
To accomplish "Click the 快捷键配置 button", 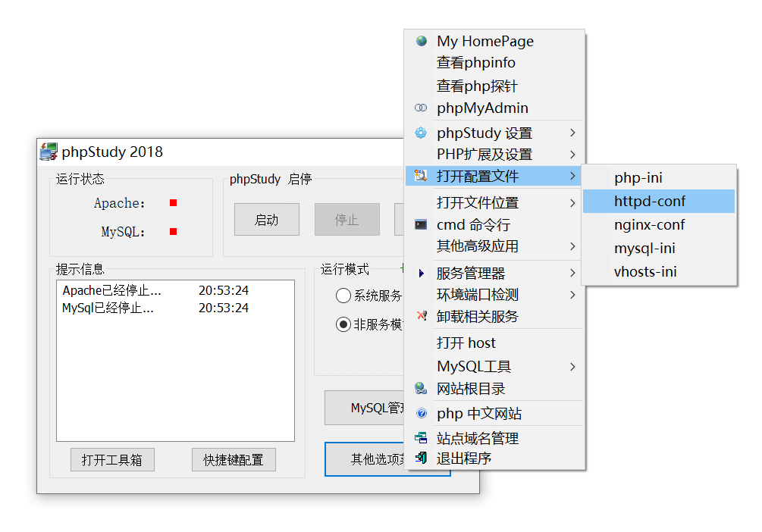I will 234,460.
